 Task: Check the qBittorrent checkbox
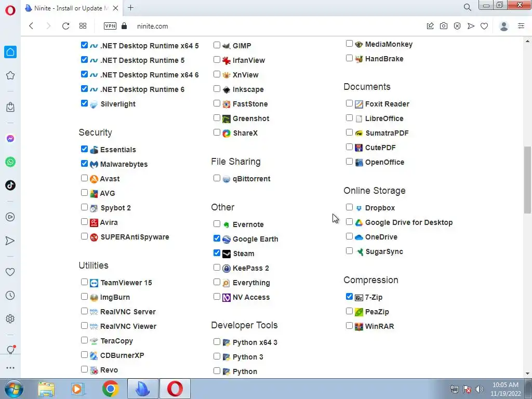point(217,178)
